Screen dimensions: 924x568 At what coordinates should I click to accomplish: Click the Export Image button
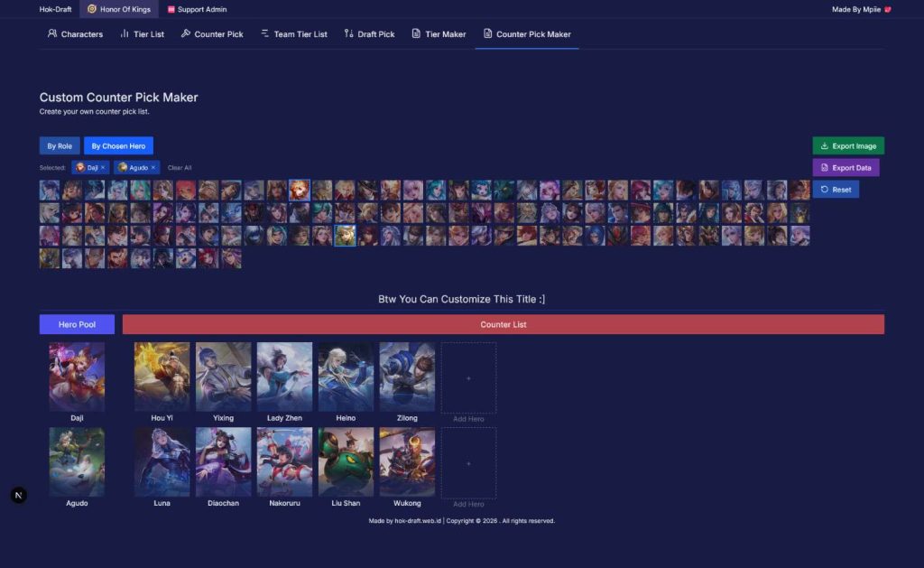[847, 145]
